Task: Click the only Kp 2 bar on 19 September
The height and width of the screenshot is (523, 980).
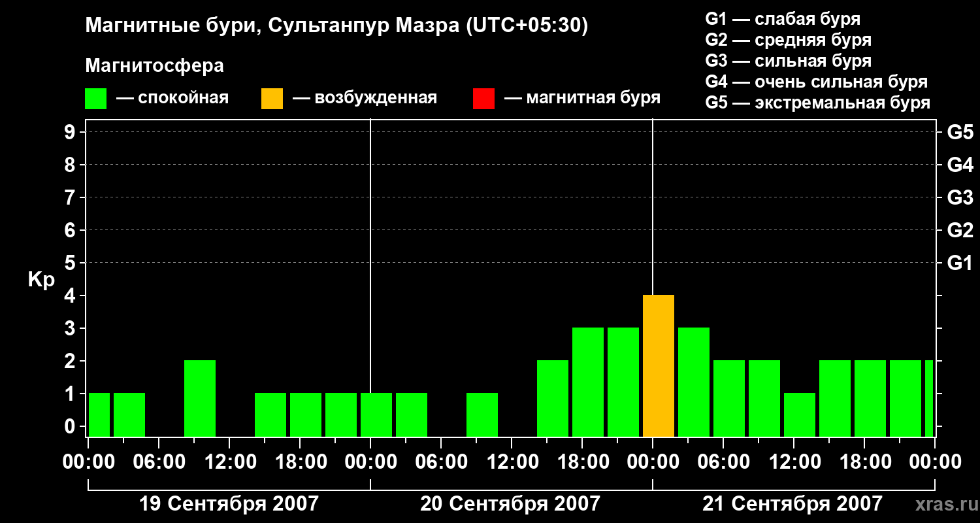Action: click(x=200, y=399)
